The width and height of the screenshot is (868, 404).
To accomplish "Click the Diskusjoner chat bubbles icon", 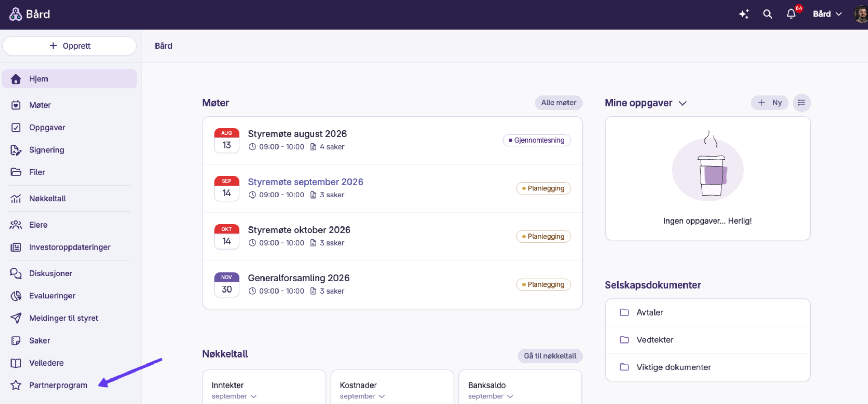I will click(x=16, y=273).
